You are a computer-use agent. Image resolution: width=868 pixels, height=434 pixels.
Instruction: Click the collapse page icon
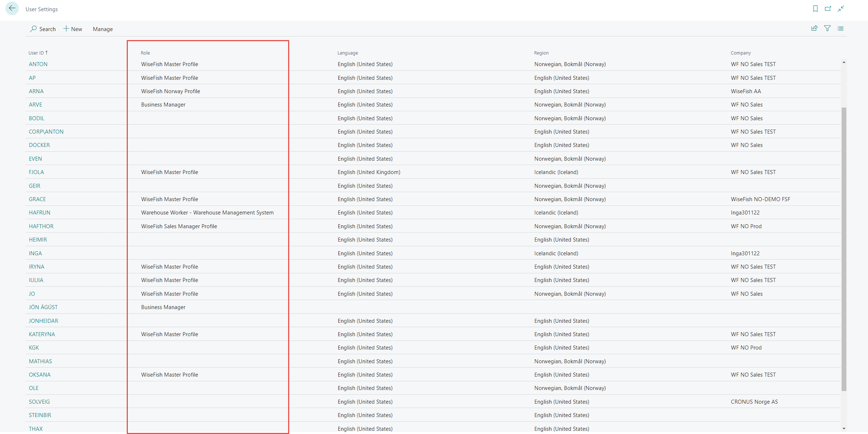tap(841, 9)
